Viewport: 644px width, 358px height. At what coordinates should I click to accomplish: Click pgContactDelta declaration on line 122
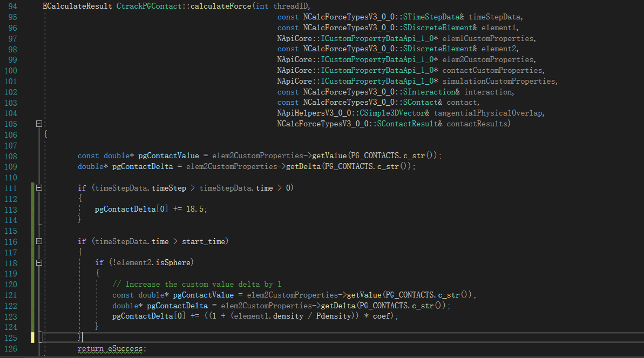177,306
